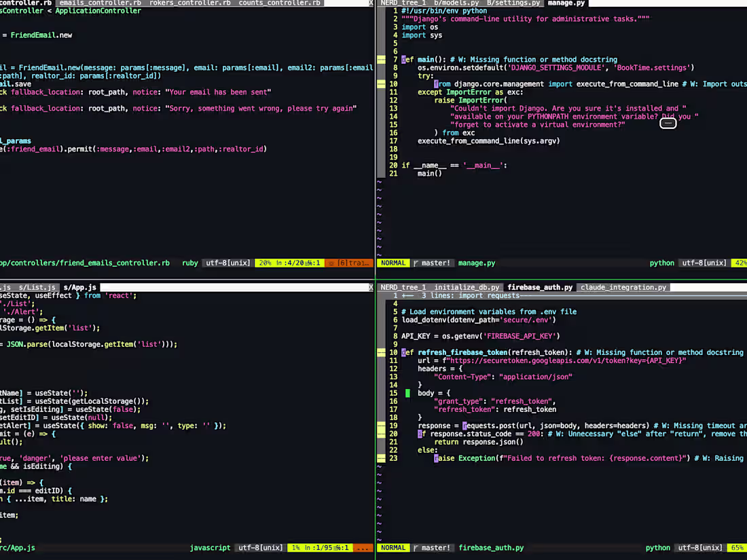Screen dimensions: 747x560
Task: Switch to initialize_db.py tab
Action: click(x=467, y=287)
